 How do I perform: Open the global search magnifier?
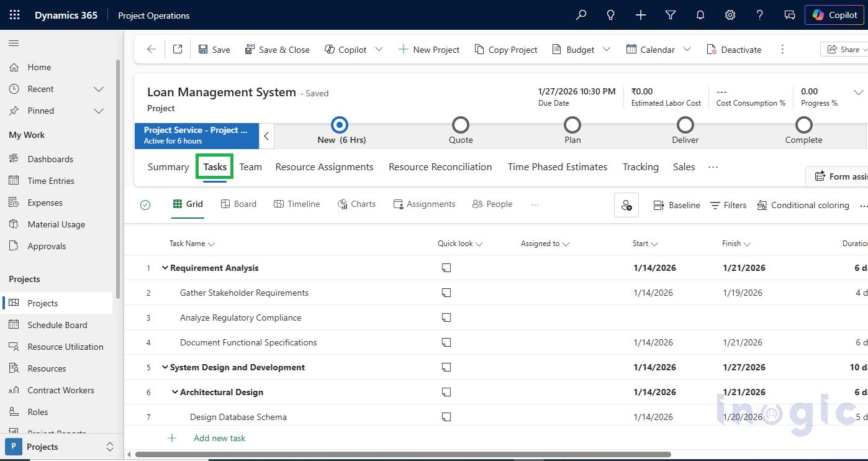coord(581,14)
